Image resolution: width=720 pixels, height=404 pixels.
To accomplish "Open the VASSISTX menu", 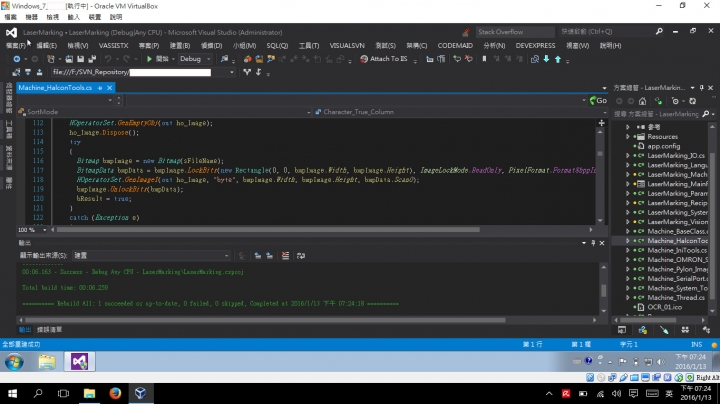I will (113, 45).
